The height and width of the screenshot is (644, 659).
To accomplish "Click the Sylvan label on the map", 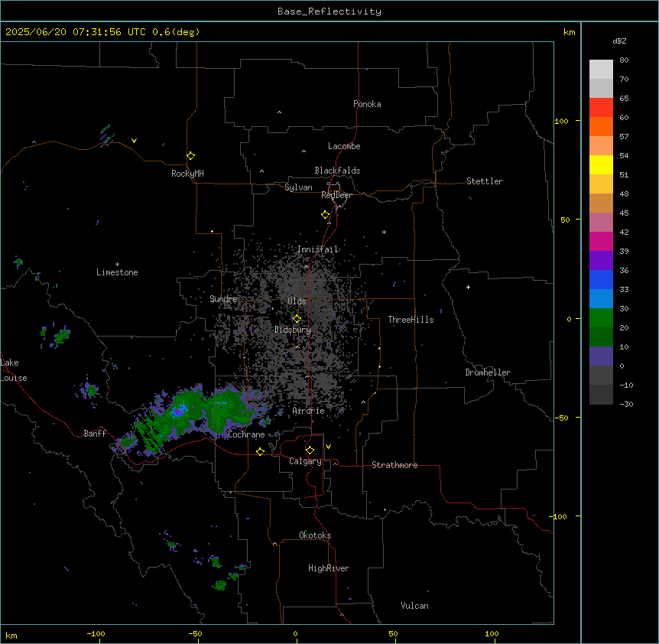I will [x=298, y=187].
